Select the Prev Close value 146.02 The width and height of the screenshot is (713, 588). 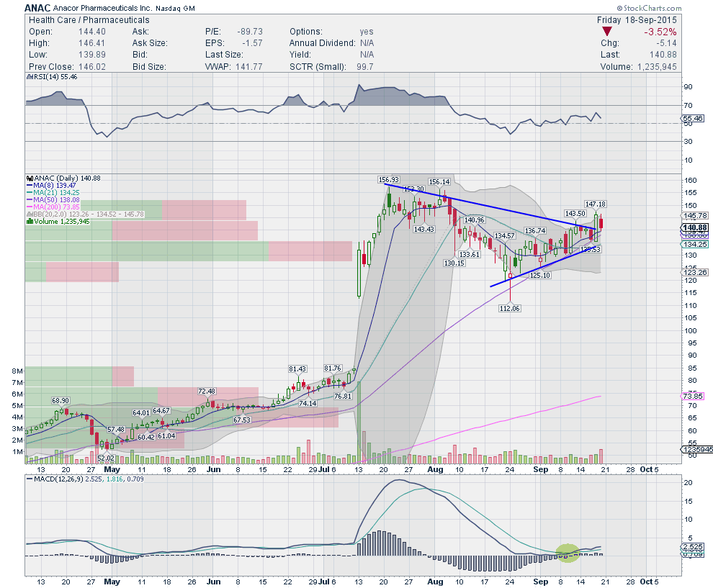coord(92,66)
